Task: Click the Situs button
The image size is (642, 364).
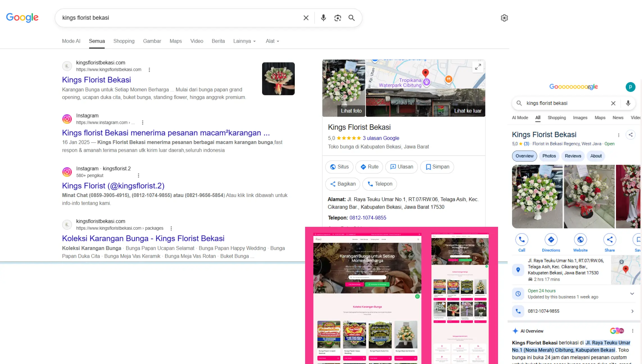Action: pyautogui.click(x=339, y=167)
